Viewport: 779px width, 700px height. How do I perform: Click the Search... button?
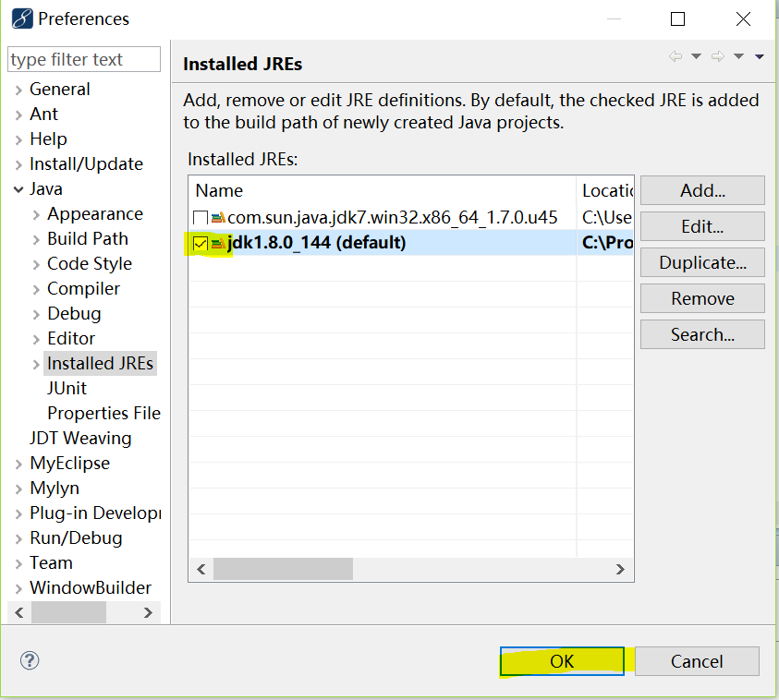click(x=702, y=334)
